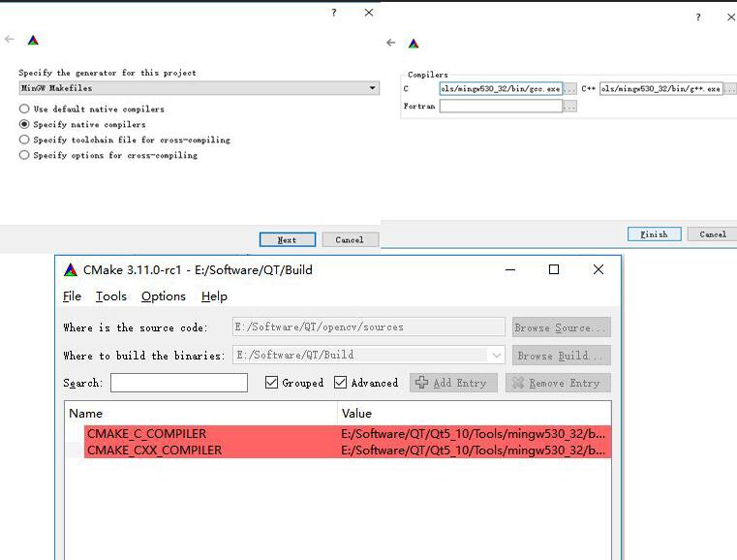The image size is (737, 560).
Task: Open the File menu
Action: pos(72,296)
